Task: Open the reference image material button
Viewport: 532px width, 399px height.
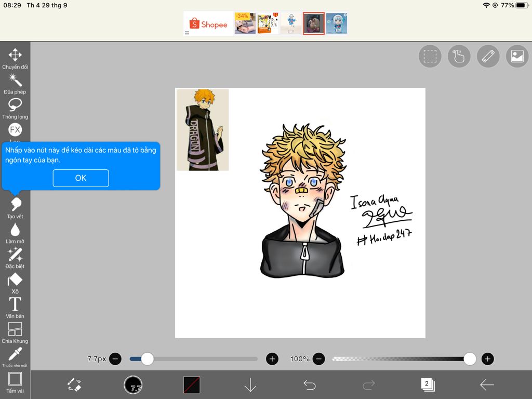Action: coord(517,56)
